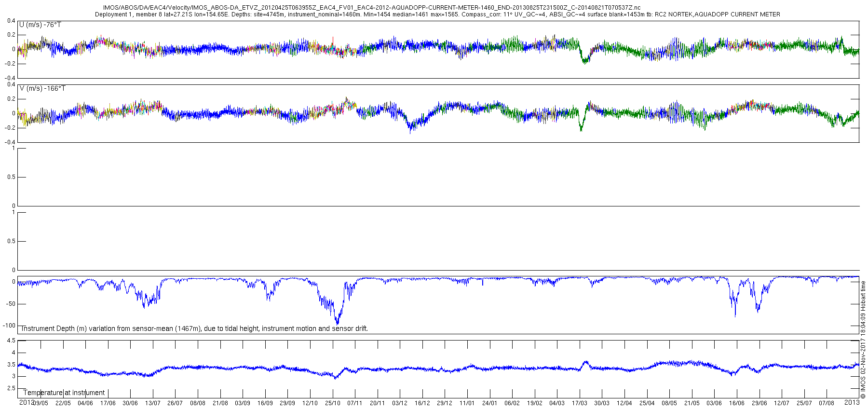Click the 30/06 date tick label
The height and width of the screenshot is (410, 868).
tap(130, 403)
